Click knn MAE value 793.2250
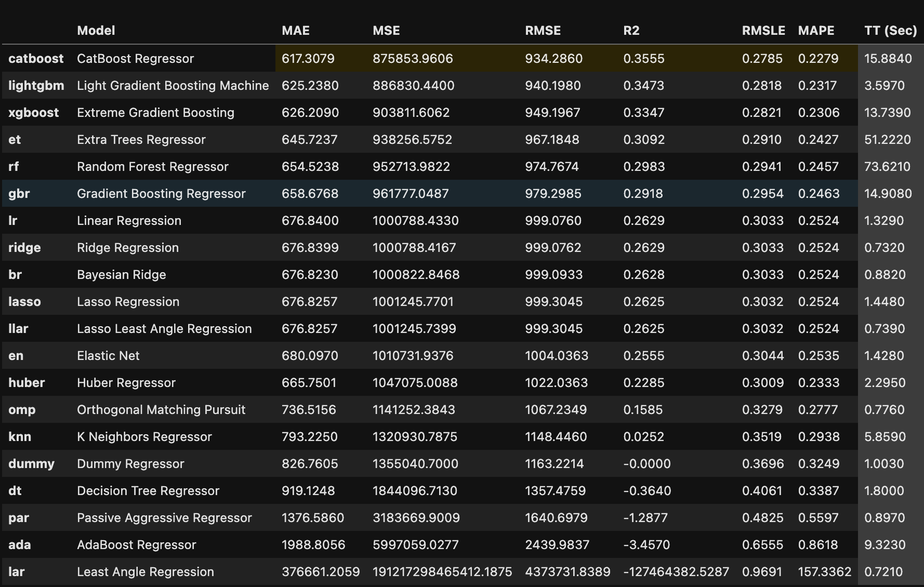The image size is (924, 587). 310,437
